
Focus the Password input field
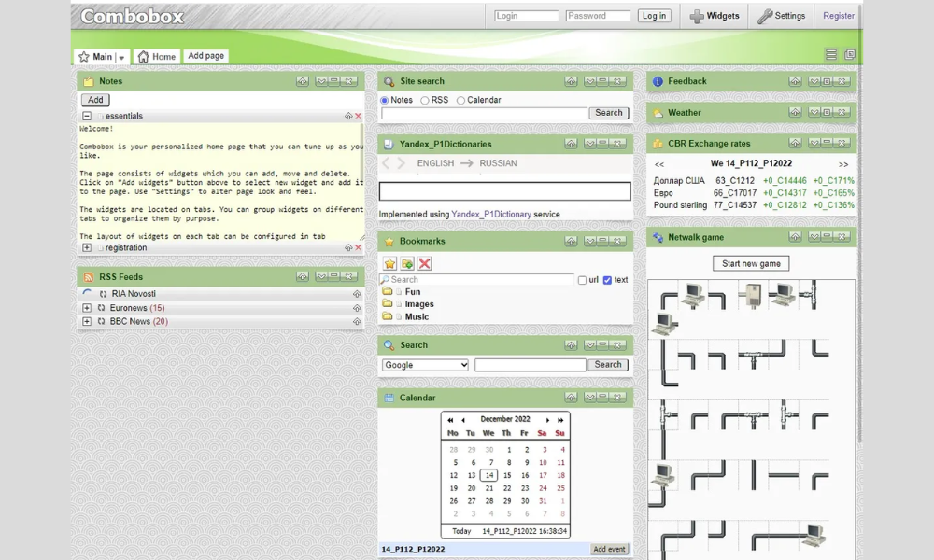[598, 16]
